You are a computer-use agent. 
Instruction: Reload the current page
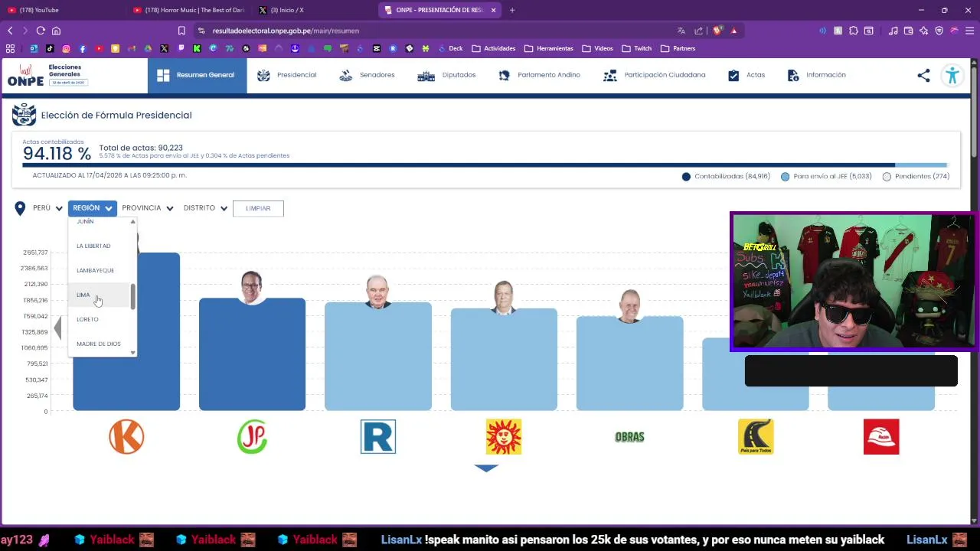pyautogui.click(x=41, y=31)
